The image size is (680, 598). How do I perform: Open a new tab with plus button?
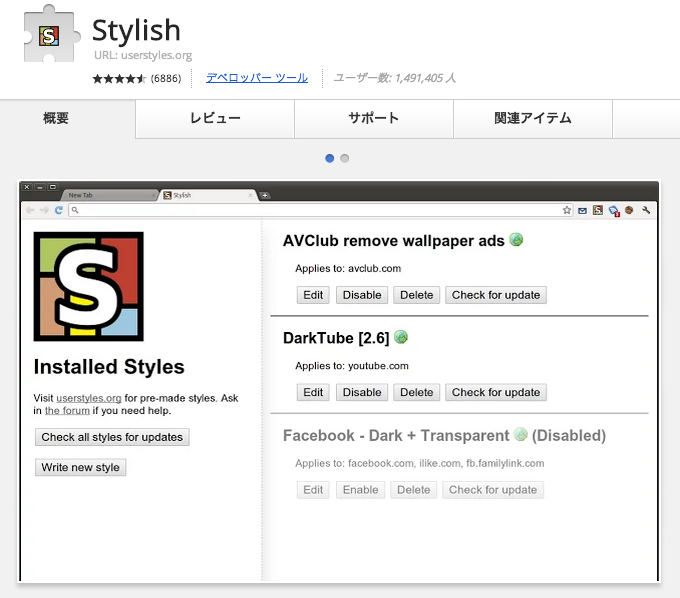265,196
